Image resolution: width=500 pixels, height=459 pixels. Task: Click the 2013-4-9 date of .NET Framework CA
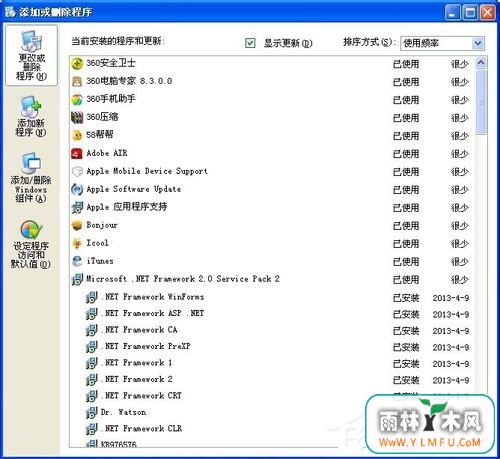pos(451,331)
